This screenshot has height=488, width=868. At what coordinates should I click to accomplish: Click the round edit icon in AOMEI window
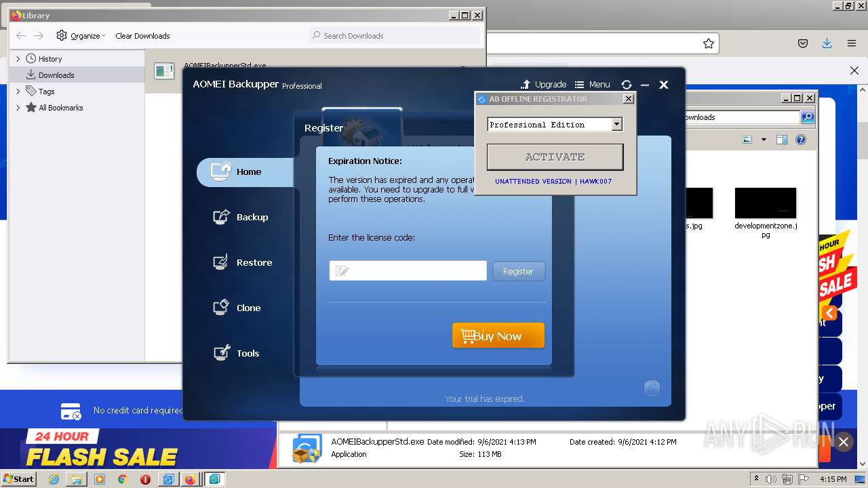click(652, 388)
